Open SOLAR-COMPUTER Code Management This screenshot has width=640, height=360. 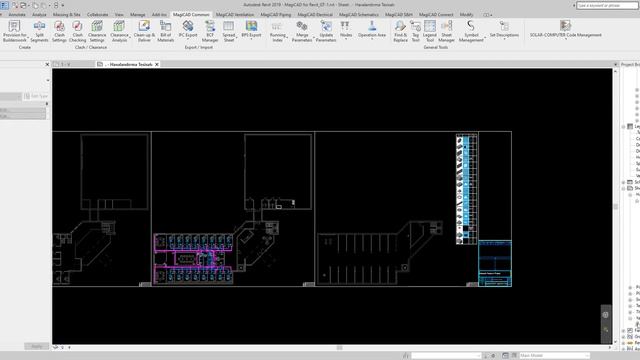[566, 29]
